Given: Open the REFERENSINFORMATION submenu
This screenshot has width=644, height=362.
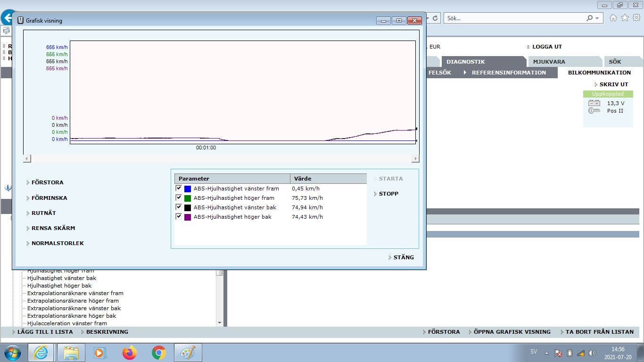Looking at the screenshot, I should [x=508, y=73].
